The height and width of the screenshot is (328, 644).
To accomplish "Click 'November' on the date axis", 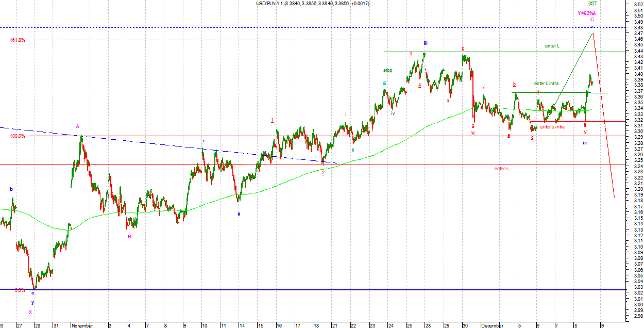I will 82,325.
